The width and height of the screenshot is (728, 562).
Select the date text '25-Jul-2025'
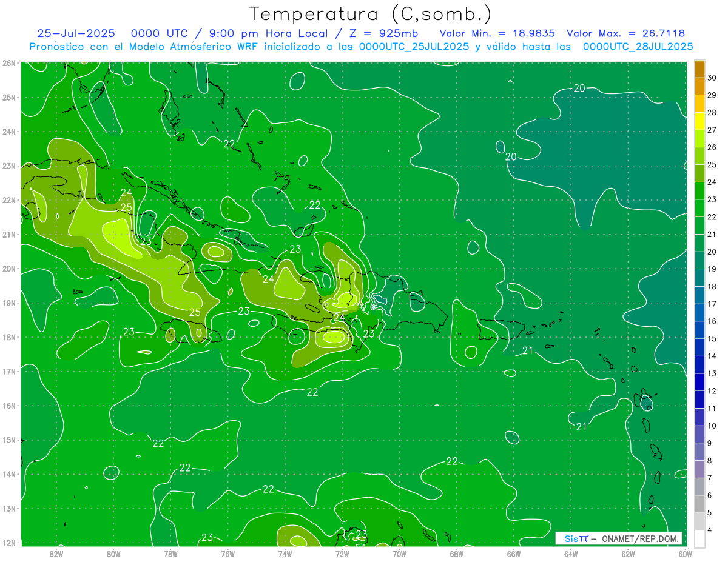pos(76,33)
